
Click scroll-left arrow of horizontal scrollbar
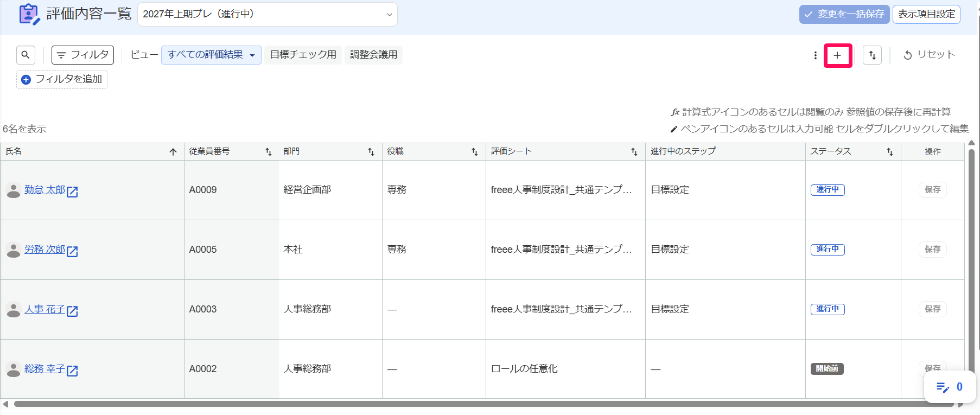[x=5, y=404]
